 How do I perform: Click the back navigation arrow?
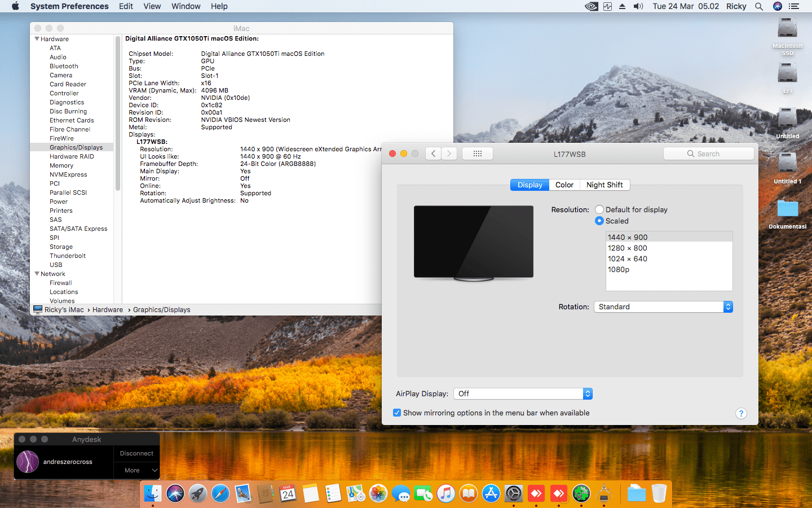[433, 154]
